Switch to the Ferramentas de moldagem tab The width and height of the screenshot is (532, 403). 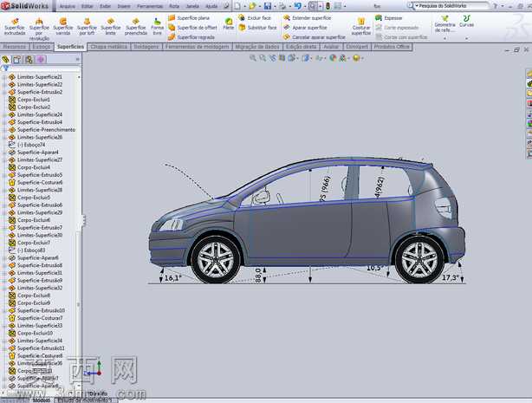[x=197, y=47]
